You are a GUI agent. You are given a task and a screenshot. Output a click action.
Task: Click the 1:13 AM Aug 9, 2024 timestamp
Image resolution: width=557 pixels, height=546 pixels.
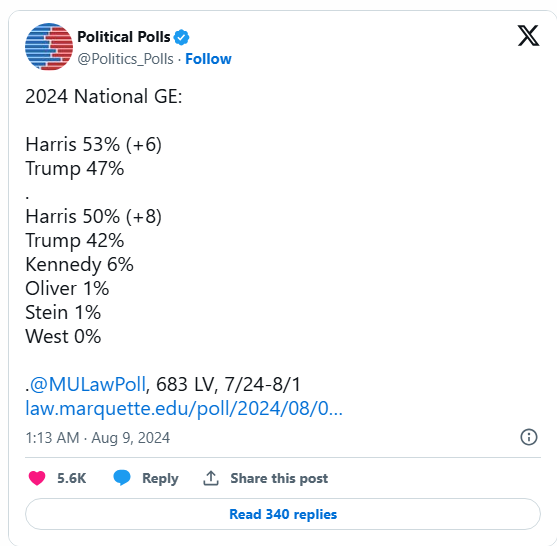pyautogui.click(x=98, y=438)
